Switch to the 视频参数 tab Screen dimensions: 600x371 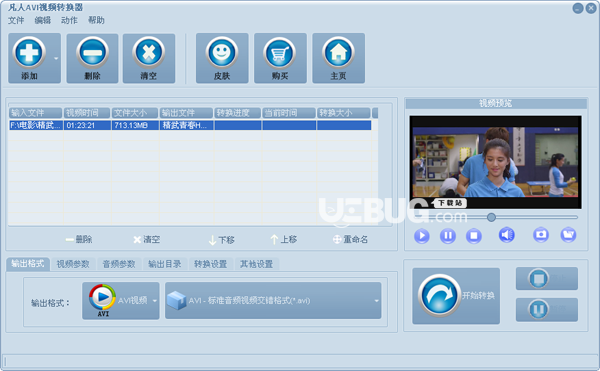point(73,264)
